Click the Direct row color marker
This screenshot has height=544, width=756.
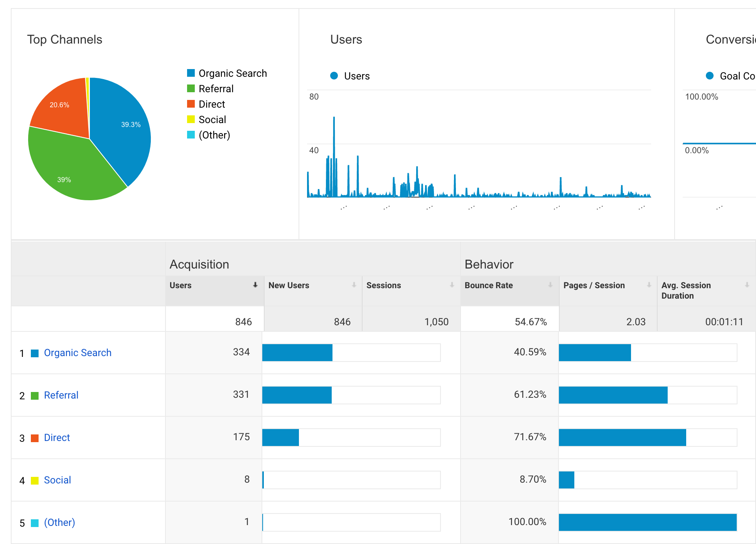pos(35,438)
